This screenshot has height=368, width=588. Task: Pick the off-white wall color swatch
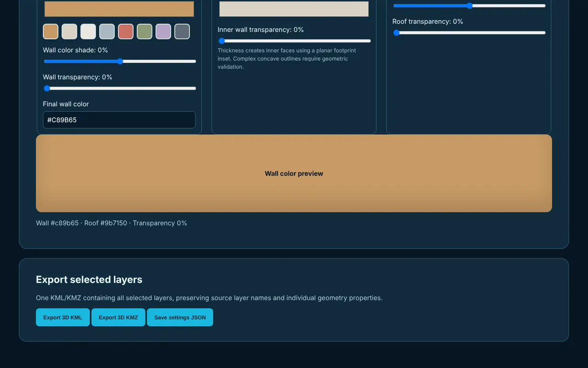[x=88, y=32]
